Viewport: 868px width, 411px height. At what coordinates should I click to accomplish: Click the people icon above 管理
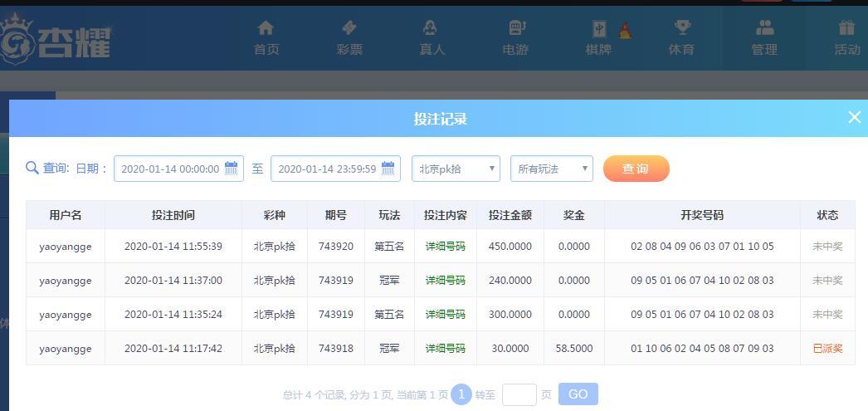click(764, 27)
